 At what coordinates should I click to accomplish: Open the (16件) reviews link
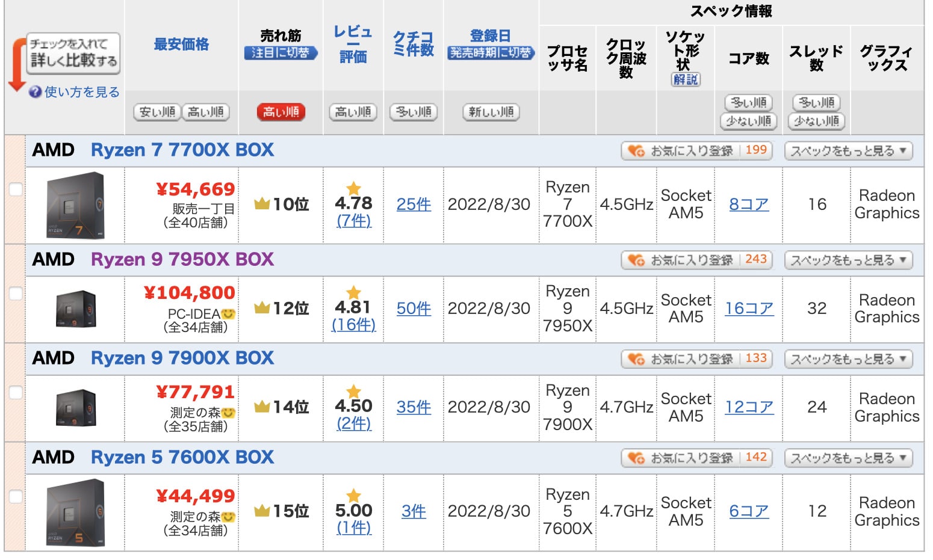tap(354, 325)
